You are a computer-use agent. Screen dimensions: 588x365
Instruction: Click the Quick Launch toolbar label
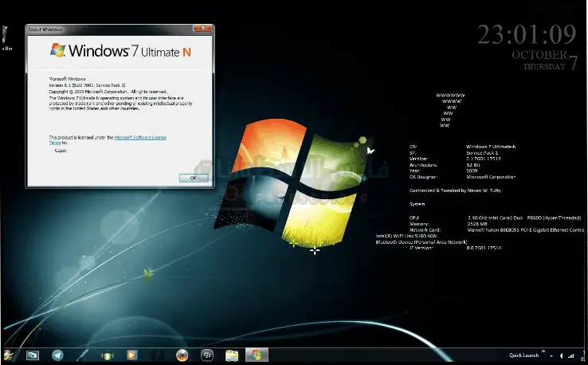[x=523, y=355]
